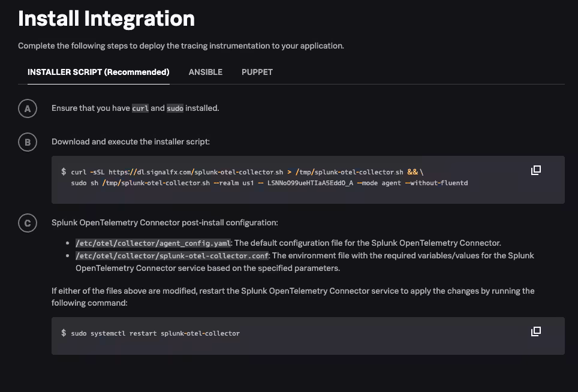Screen dimensions: 578x392
Task: Copy the installer script curl command
Action: 536,170
